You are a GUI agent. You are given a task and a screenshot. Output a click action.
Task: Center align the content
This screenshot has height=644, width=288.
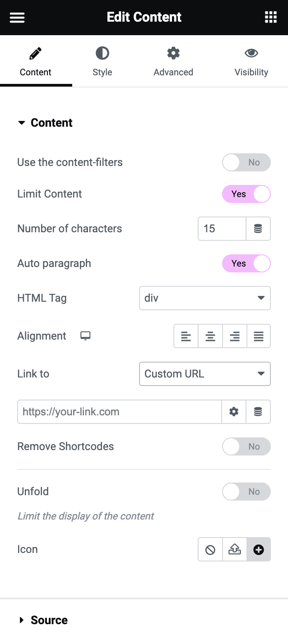click(x=210, y=336)
